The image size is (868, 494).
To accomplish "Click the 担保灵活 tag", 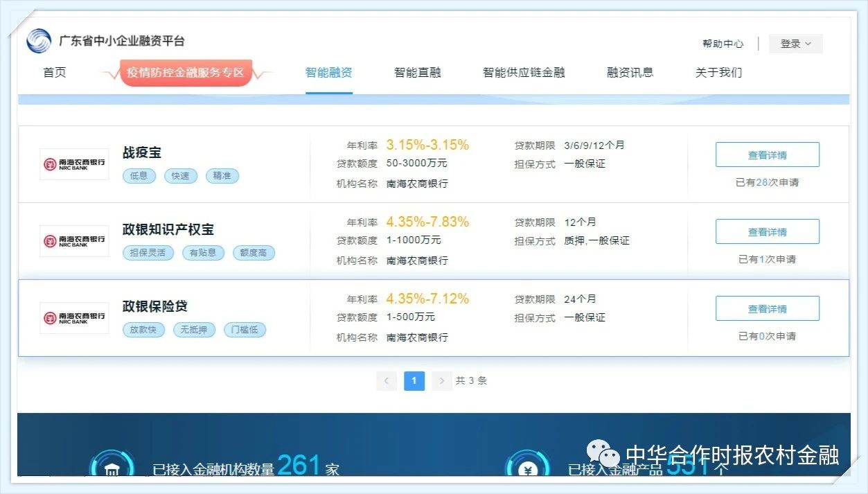I will pyautogui.click(x=148, y=253).
